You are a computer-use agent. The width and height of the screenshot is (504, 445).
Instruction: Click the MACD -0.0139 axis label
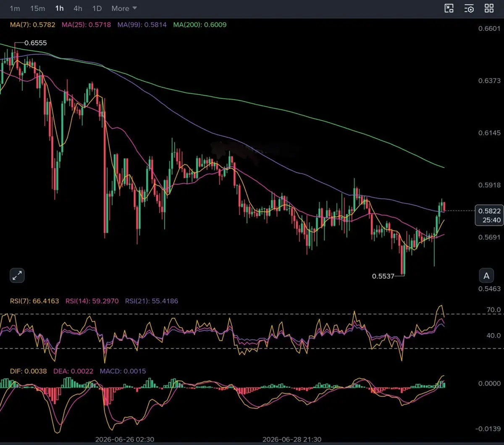[488, 429]
